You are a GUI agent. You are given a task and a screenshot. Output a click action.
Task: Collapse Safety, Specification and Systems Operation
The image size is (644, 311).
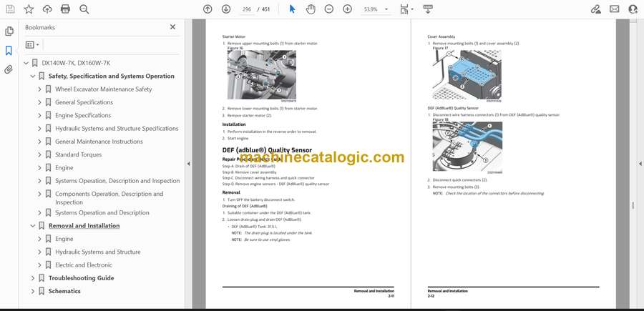tap(33, 76)
